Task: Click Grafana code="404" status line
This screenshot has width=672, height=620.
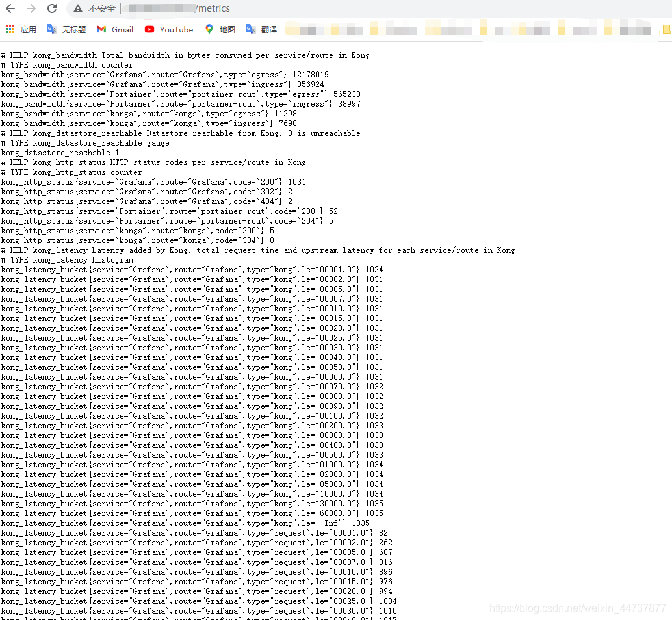Action: point(147,201)
